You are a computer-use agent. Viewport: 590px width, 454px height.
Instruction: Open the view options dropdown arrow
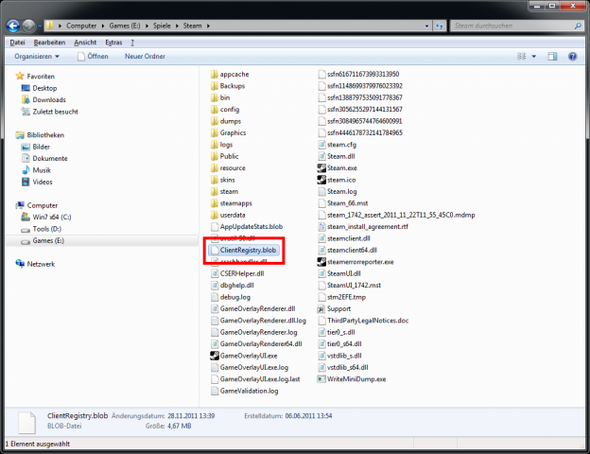click(x=534, y=56)
